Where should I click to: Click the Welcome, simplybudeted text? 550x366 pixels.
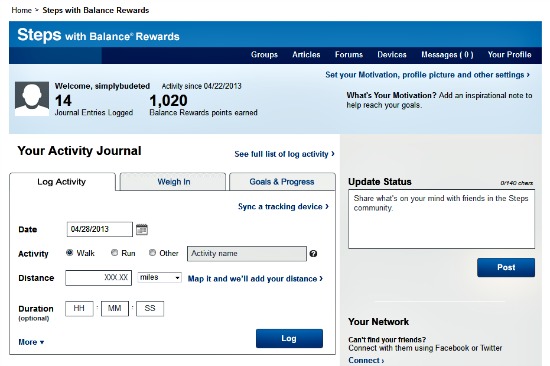coord(102,86)
